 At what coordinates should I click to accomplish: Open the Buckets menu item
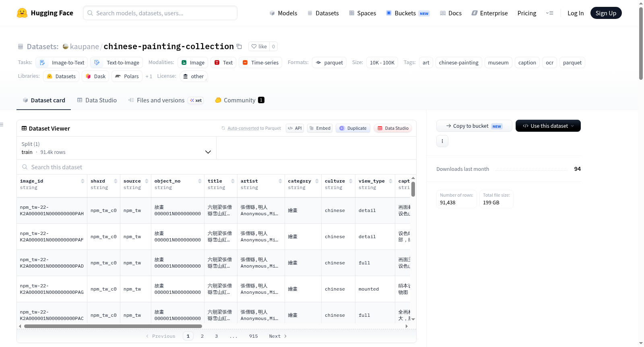[408, 13]
